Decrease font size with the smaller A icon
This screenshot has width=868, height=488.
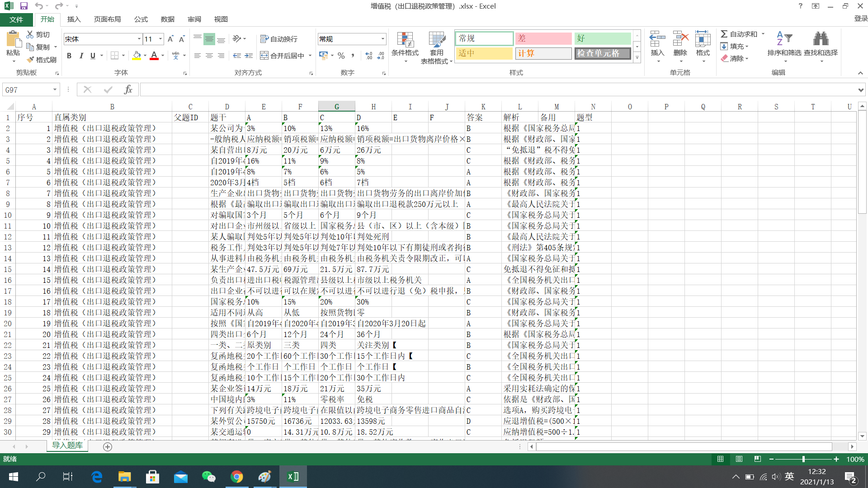[x=181, y=39]
